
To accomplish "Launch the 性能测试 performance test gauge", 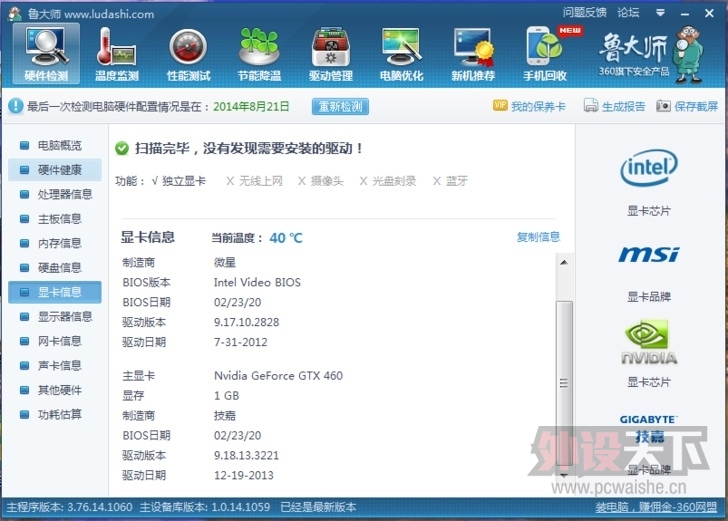I will coord(188,54).
